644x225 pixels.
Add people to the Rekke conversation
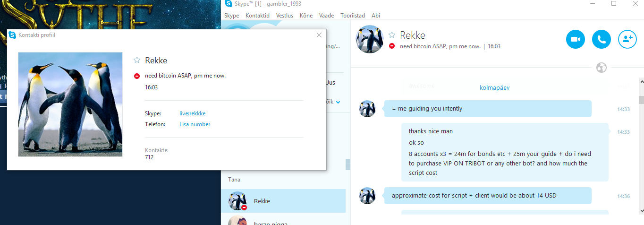627,39
